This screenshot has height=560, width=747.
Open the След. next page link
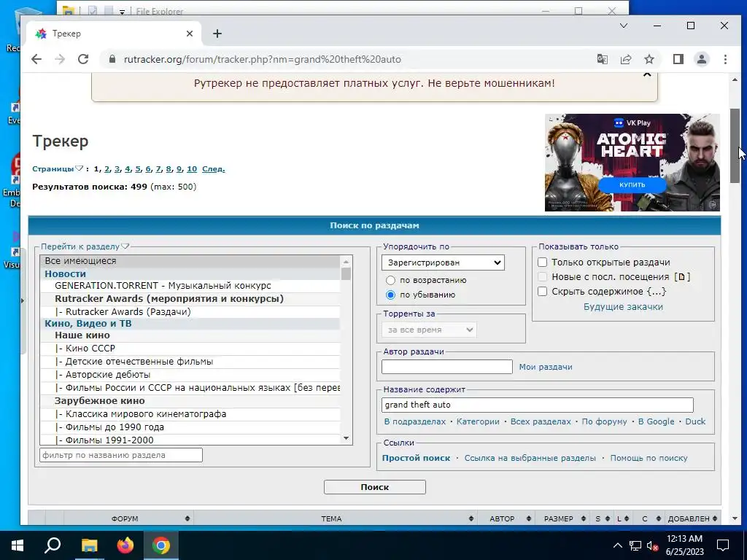click(x=213, y=168)
